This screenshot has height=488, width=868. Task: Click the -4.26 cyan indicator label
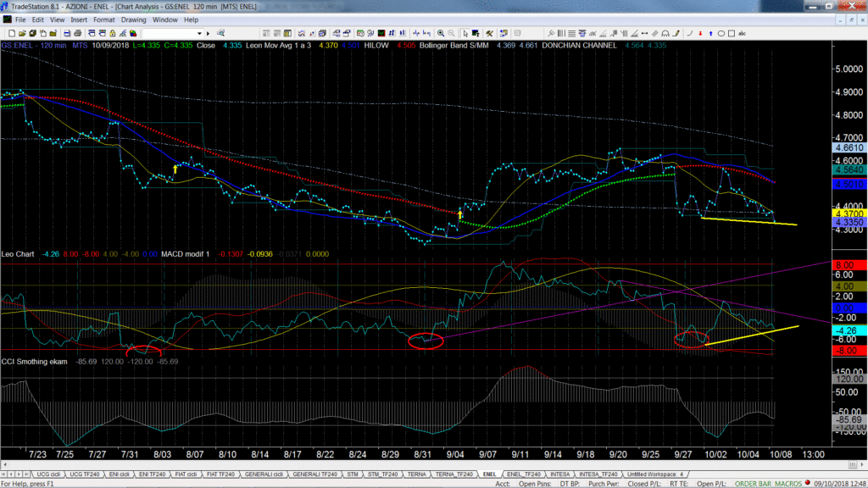[849, 330]
